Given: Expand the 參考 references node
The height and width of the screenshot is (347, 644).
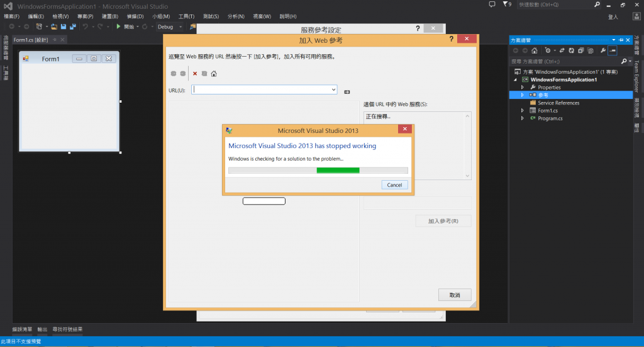Looking at the screenshot, I should [523, 95].
